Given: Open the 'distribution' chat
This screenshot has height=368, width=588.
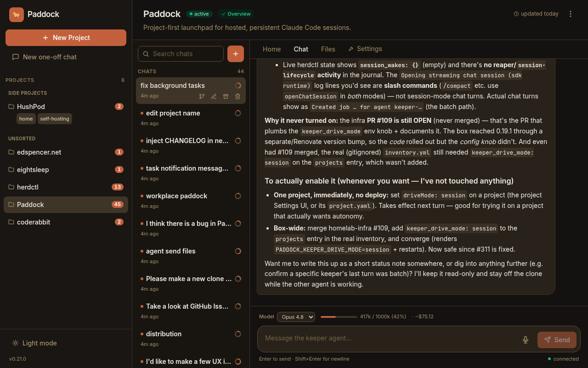Looking at the screenshot, I should (191, 339).
